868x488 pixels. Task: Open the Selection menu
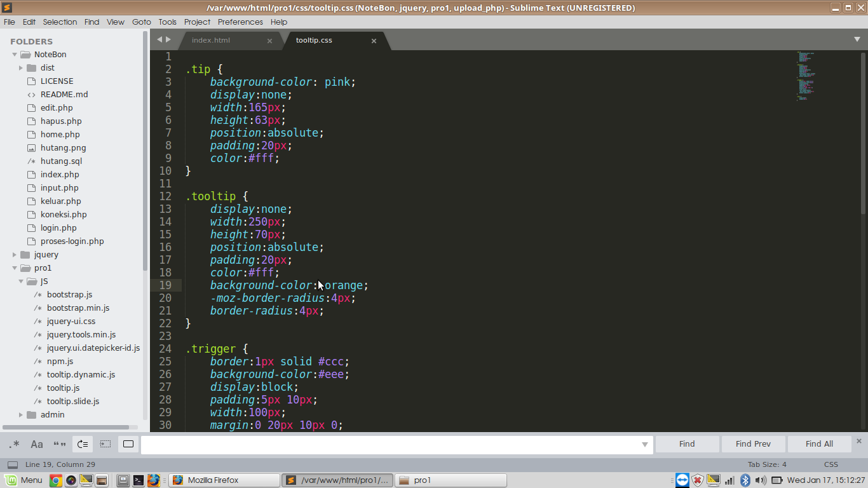point(60,22)
